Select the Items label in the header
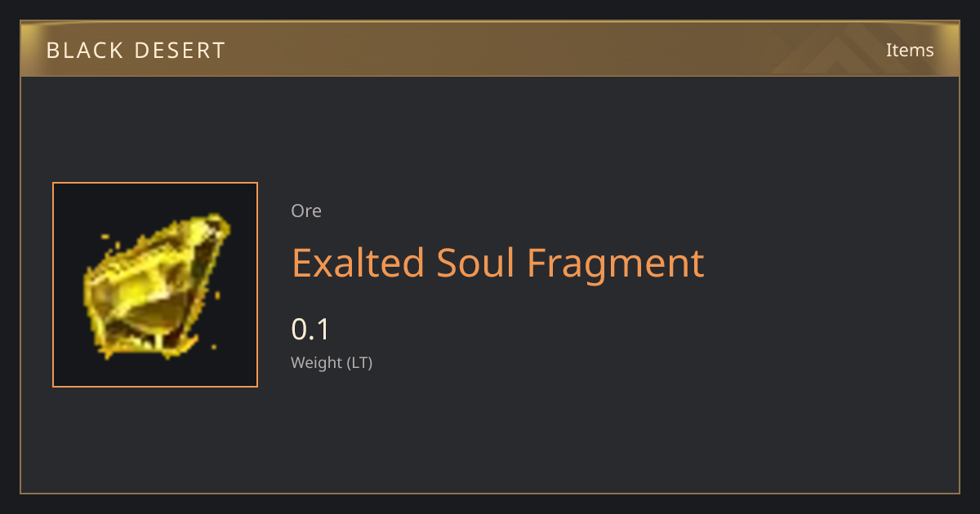The width and height of the screenshot is (980, 514). (910, 50)
